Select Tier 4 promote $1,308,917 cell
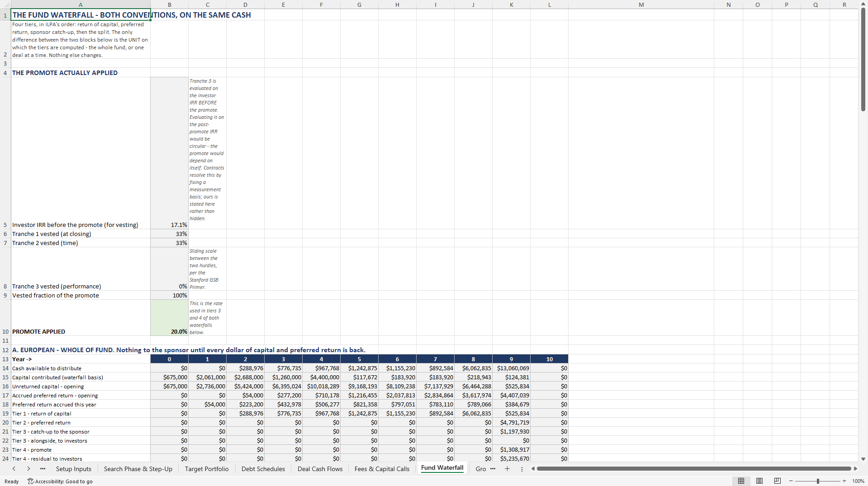This screenshot has height=486, width=868. coord(511,449)
